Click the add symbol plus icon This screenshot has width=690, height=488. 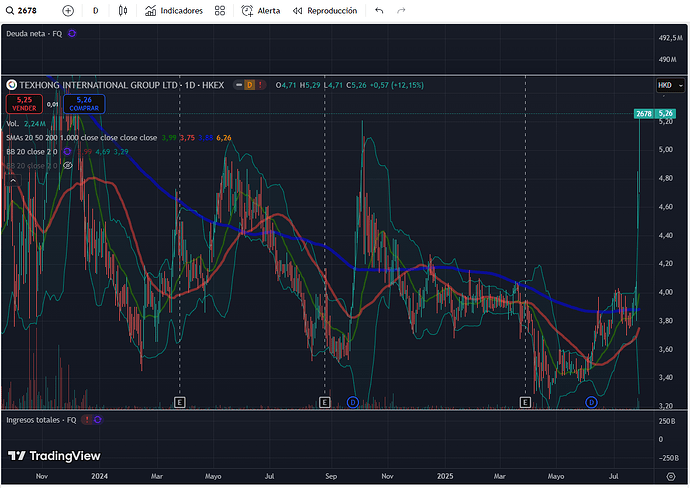(x=68, y=10)
